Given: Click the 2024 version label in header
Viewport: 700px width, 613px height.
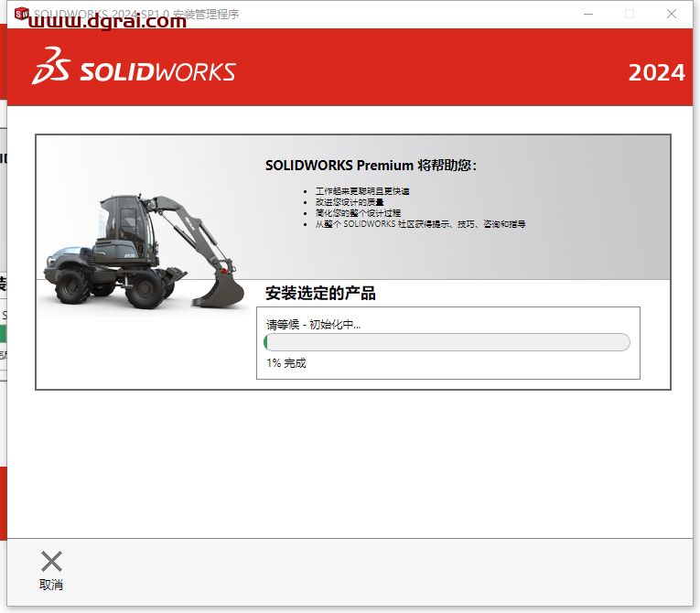Looking at the screenshot, I should (656, 72).
